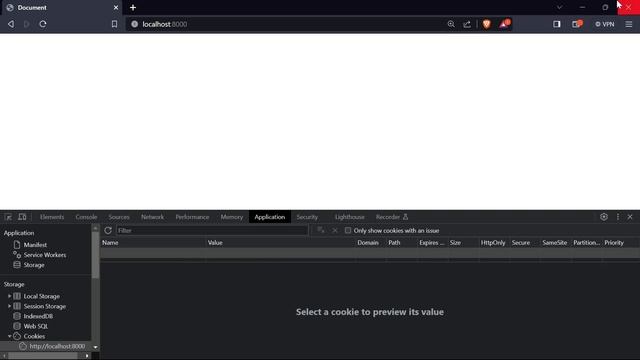Click sidebar scroll down arrow

coord(96,347)
